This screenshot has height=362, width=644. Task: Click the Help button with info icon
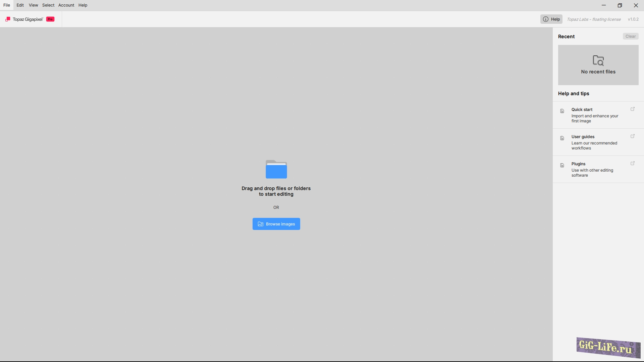(551, 19)
